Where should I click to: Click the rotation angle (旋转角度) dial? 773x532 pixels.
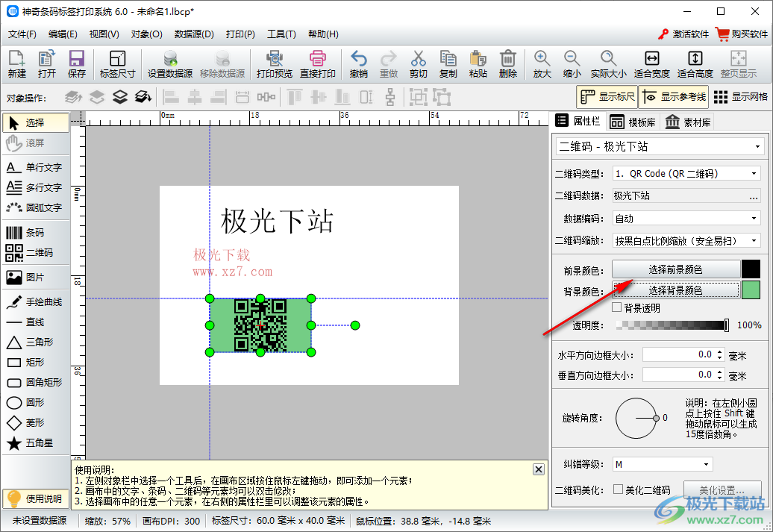pyautogui.click(x=636, y=418)
